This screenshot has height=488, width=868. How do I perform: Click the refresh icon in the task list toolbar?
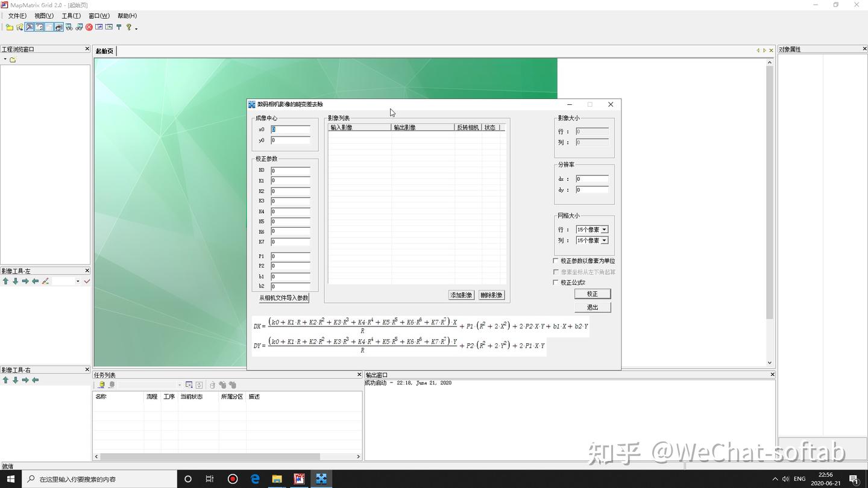pos(199,384)
